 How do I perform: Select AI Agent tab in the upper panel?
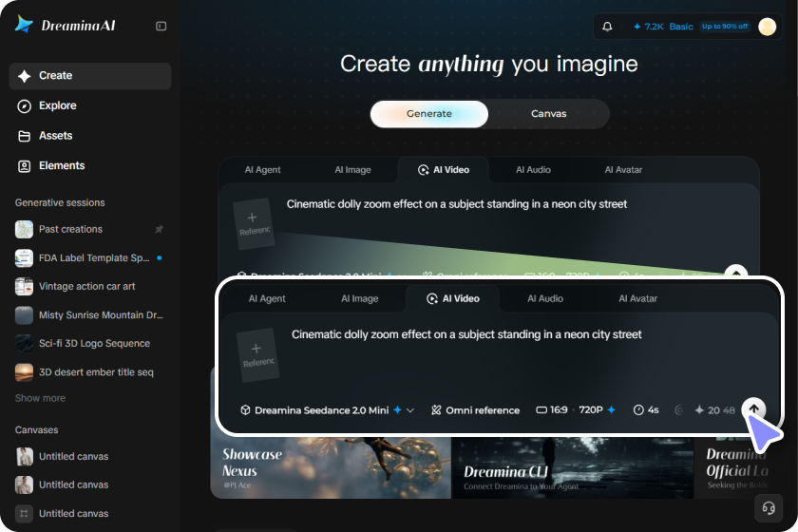(x=262, y=170)
